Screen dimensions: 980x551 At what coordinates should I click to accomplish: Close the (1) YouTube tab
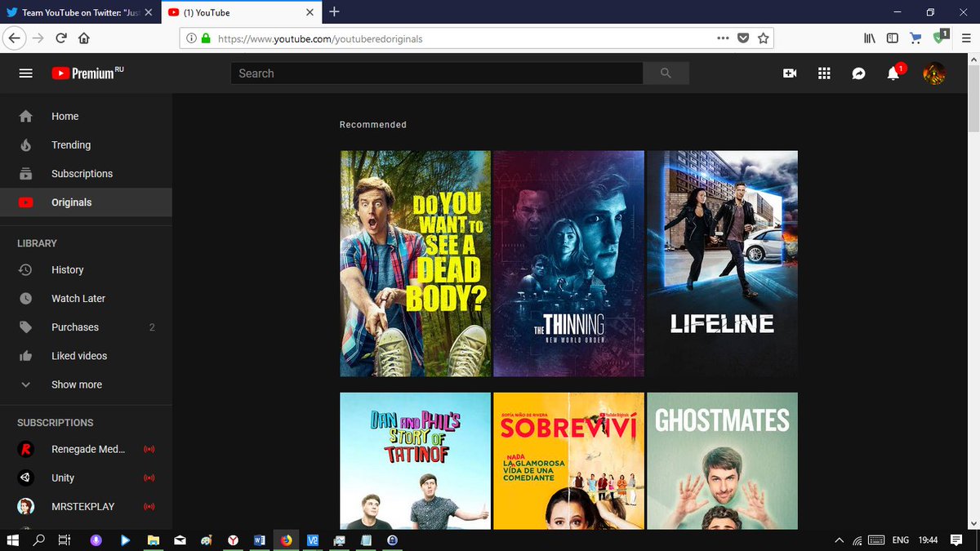310,12
